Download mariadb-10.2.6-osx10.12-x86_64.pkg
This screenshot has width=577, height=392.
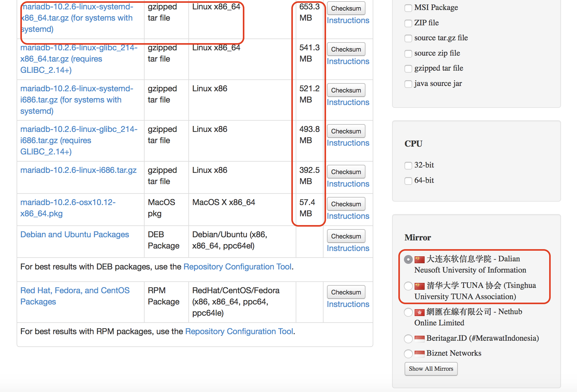click(x=68, y=208)
